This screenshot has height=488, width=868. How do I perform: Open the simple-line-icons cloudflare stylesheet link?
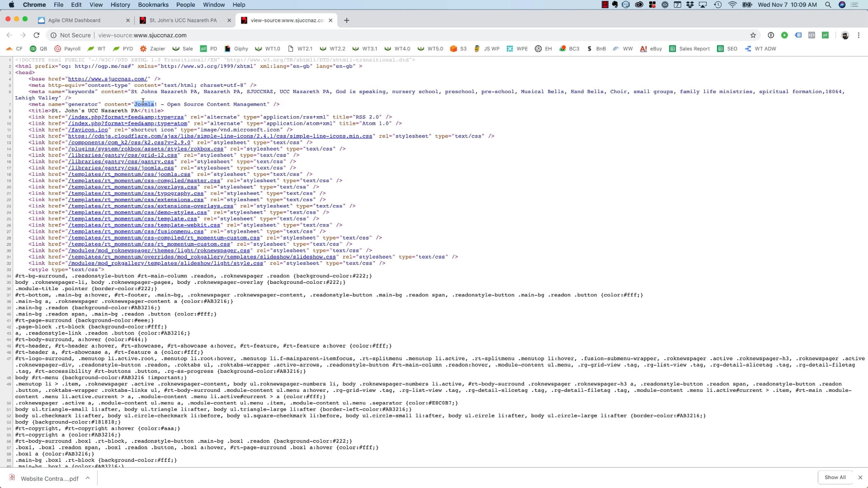pos(220,136)
